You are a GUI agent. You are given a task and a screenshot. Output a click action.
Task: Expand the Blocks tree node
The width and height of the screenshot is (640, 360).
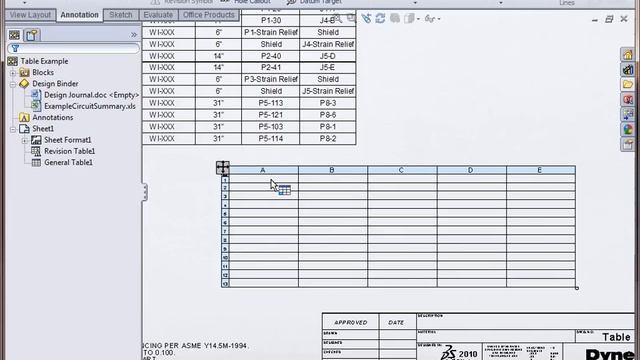point(13,73)
